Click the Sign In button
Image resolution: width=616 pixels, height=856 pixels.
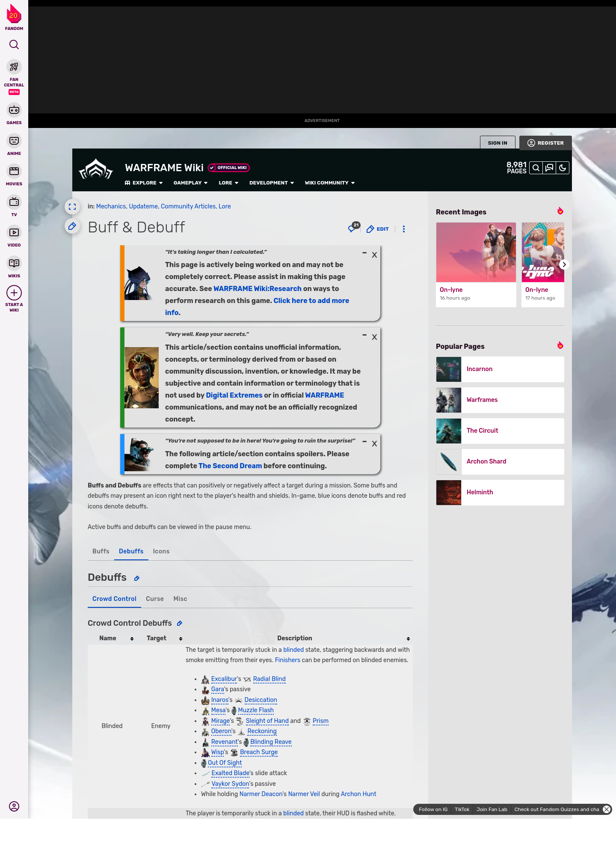(x=498, y=143)
